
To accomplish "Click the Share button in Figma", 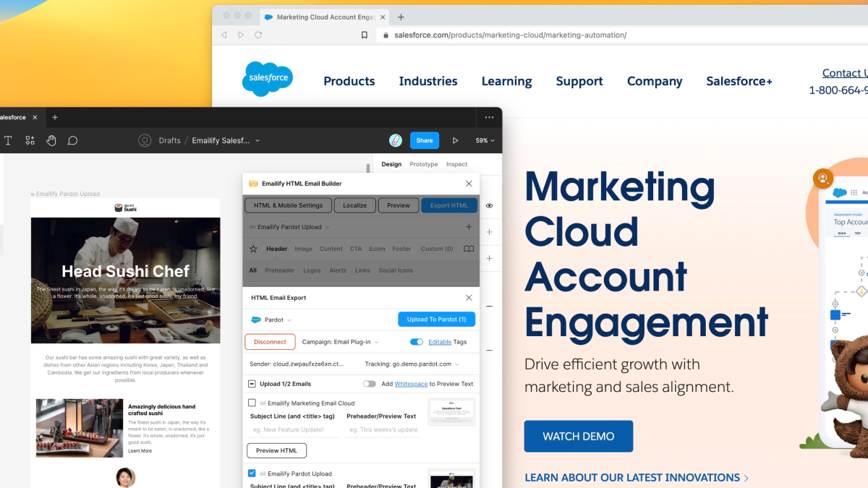I will 425,140.
